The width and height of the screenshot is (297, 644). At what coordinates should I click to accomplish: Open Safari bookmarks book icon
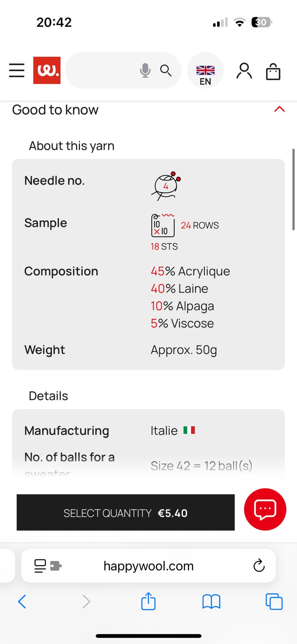click(x=211, y=602)
